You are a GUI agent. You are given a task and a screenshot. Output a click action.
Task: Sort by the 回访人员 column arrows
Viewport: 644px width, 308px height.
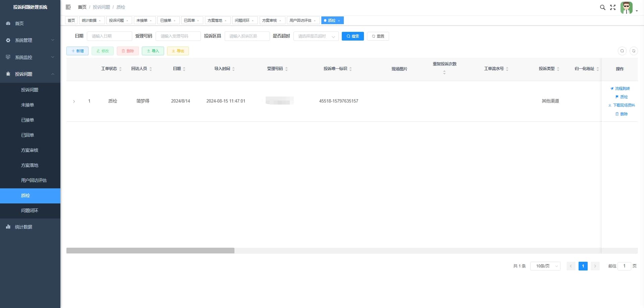[x=151, y=69]
